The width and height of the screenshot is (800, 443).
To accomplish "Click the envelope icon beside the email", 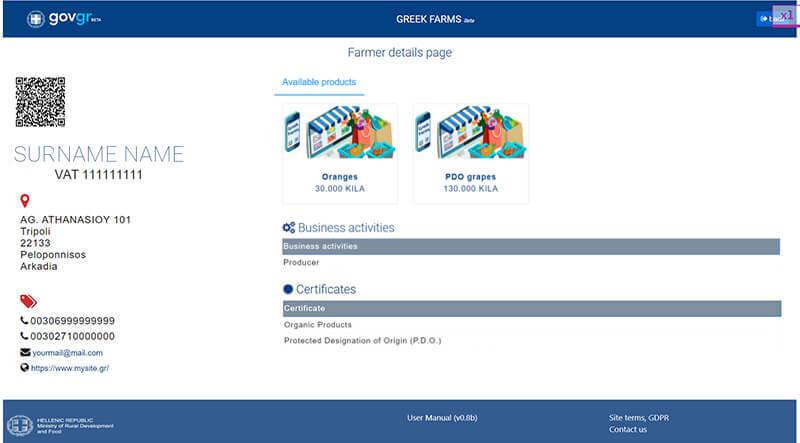I will (25, 353).
